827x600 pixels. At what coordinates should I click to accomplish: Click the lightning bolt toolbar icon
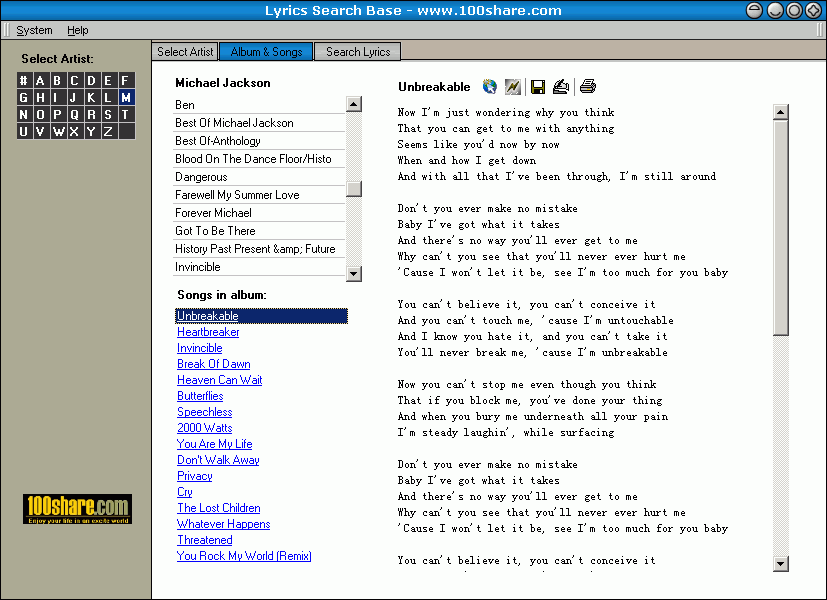coord(512,87)
